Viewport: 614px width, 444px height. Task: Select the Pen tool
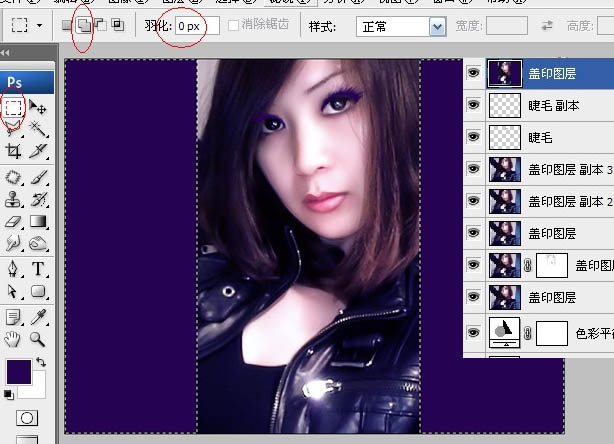click(x=13, y=269)
